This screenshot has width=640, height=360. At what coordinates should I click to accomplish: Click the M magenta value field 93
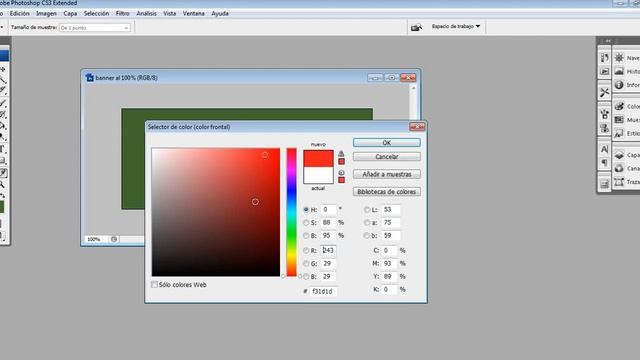pos(389,264)
